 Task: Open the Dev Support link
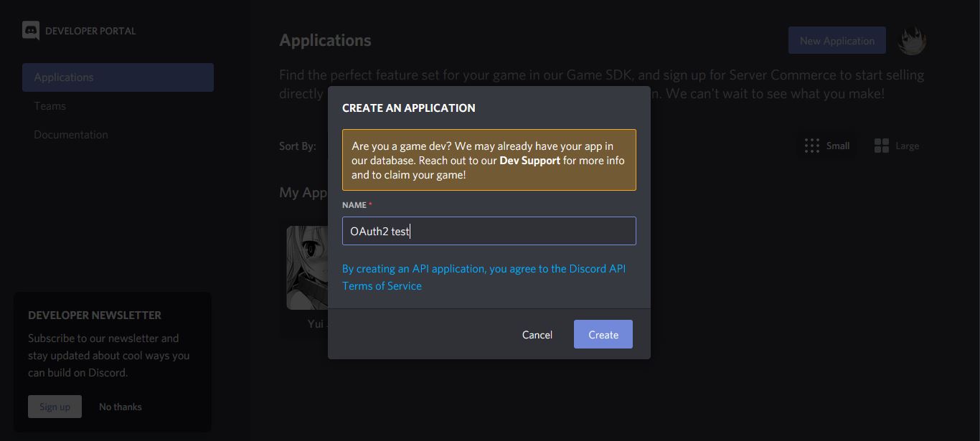pyautogui.click(x=529, y=161)
